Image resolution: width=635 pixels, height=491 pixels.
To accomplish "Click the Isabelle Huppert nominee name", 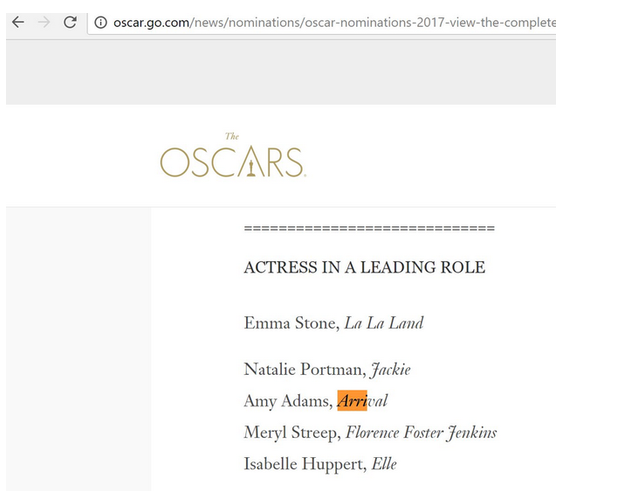I will pyautogui.click(x=303, y=464).
